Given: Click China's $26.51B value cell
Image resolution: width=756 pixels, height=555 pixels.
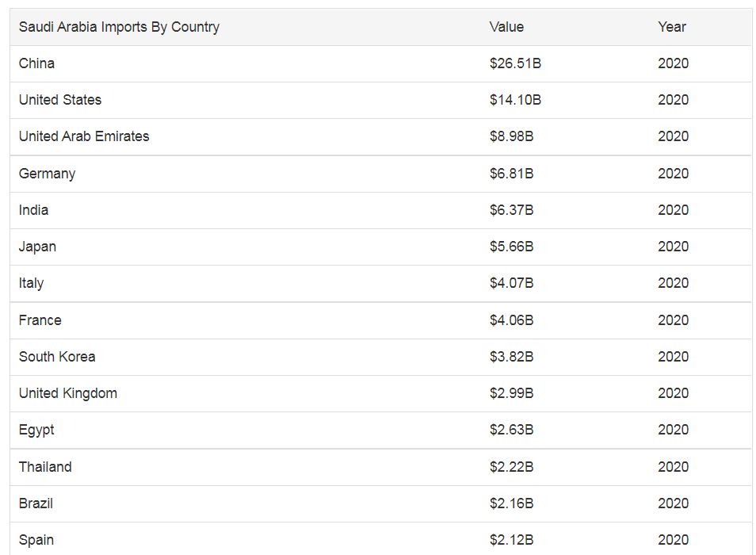Looking at the screenshot, I should [515, 63].
